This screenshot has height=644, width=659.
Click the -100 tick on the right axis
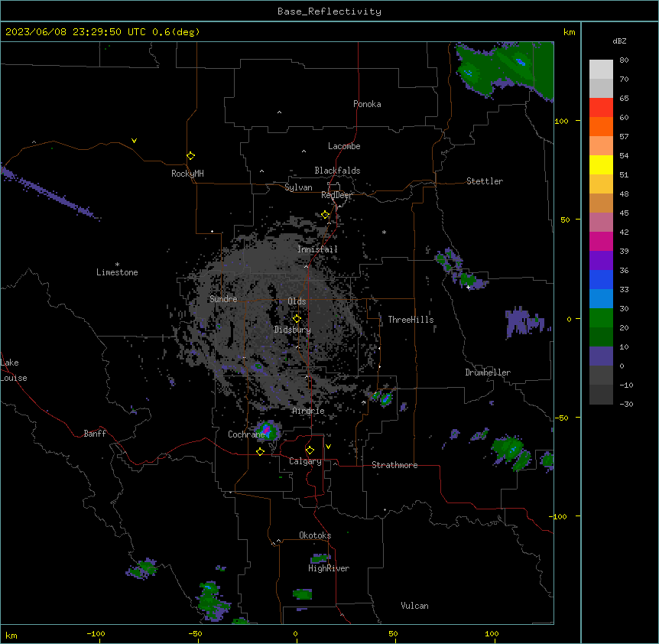coord(559,516)
